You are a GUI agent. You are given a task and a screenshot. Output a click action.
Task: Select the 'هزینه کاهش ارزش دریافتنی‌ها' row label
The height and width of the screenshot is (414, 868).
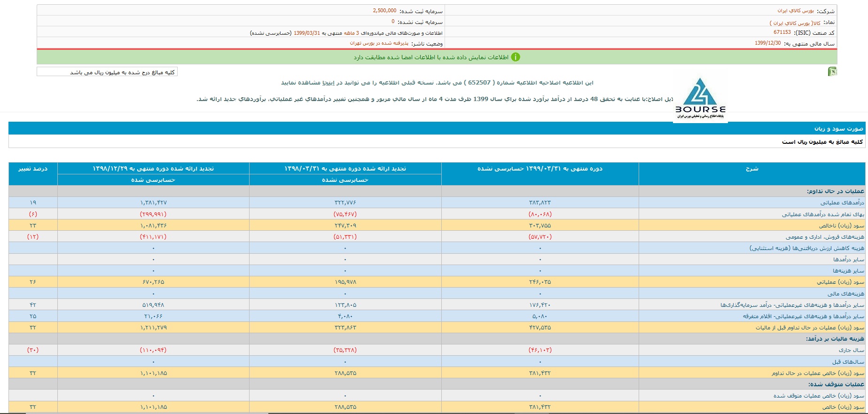(x=807, y=248)
